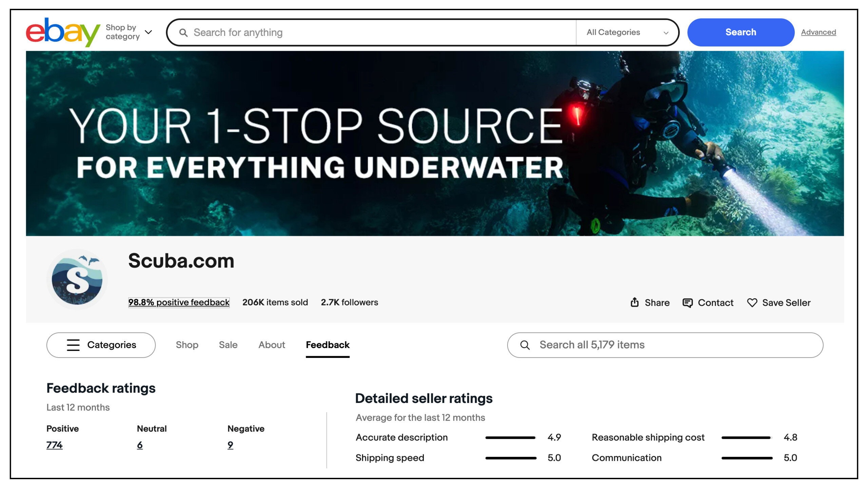Click the Scuba.com store name

[181, 261]
